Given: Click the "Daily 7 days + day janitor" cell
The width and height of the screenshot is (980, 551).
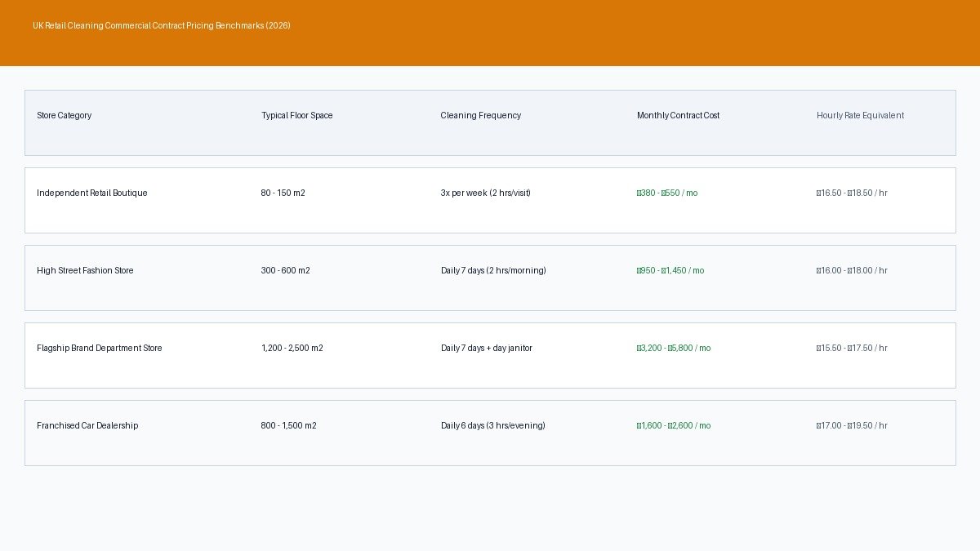Looking at the screenshot, I should [x=487, y=348].
